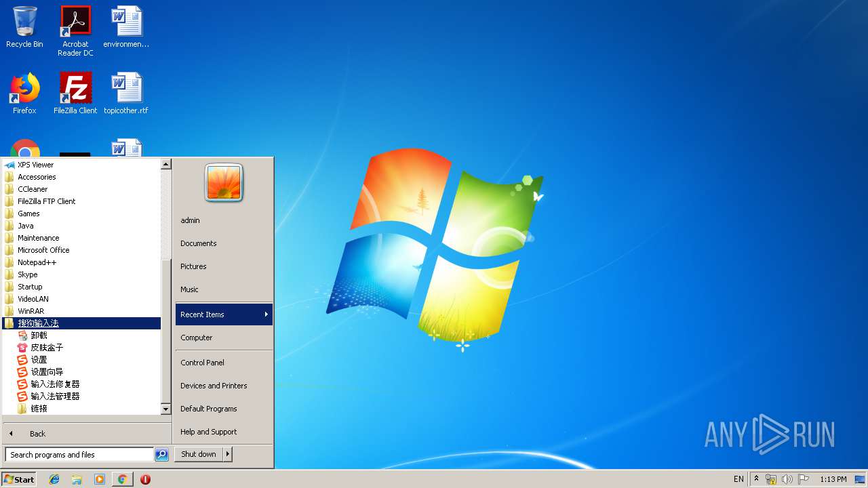Open Documents from the Start menu

(x=224, y=243)
